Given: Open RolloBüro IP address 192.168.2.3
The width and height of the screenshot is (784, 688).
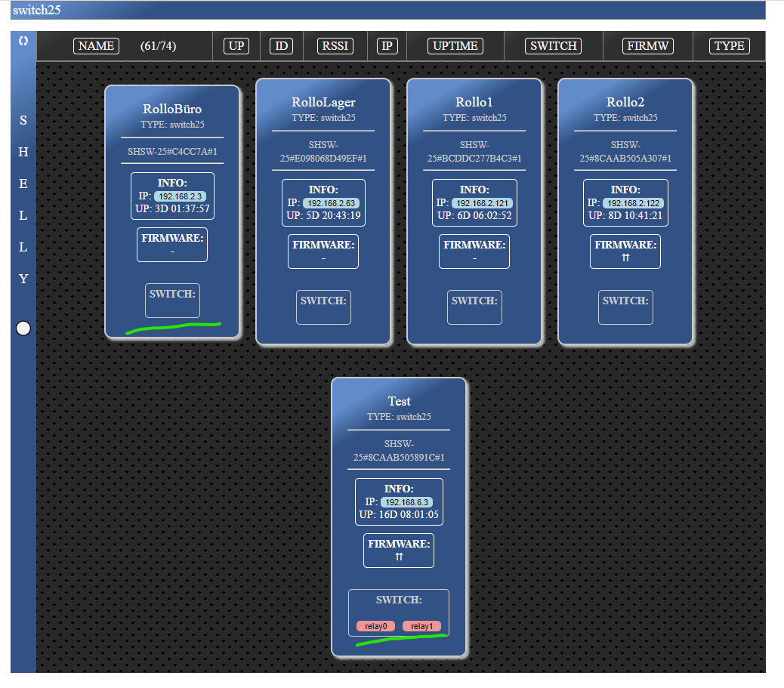Looking at the screenshot, I should (x=180, y=196).
